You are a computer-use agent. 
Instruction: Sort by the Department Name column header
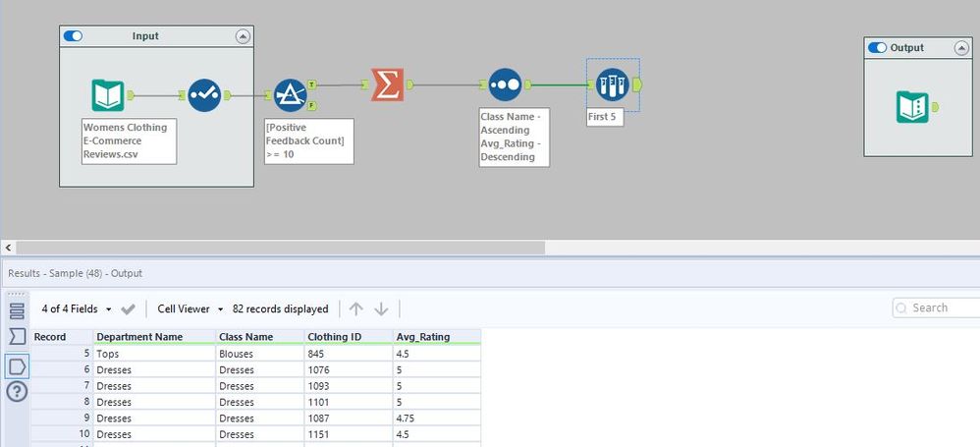pos(154,337)
